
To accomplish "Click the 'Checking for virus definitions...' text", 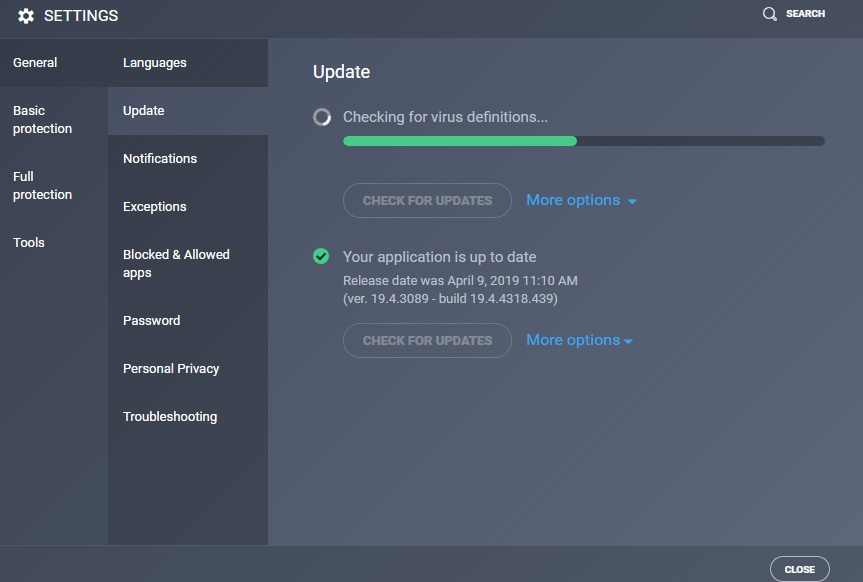I will click(x=445, y=117).
